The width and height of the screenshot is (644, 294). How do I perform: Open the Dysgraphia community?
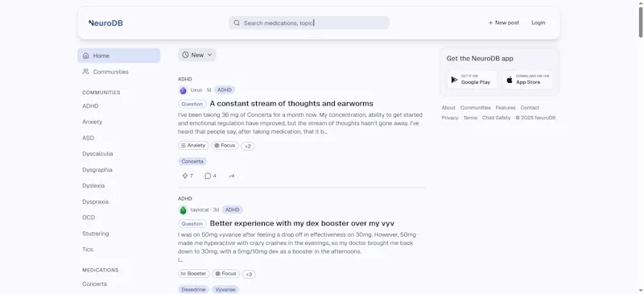[x=97, y=170]
